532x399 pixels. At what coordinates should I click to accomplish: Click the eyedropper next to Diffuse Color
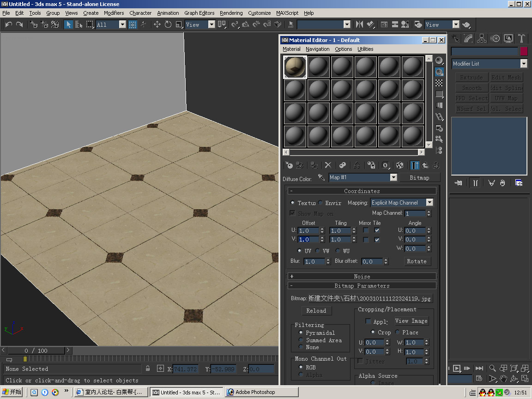pos(321,178)
